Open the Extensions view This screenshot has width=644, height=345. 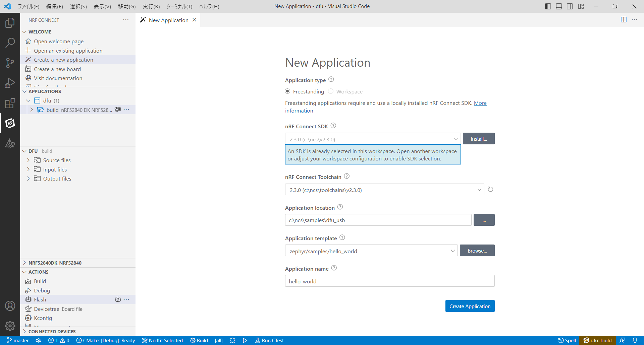point(10,103)
